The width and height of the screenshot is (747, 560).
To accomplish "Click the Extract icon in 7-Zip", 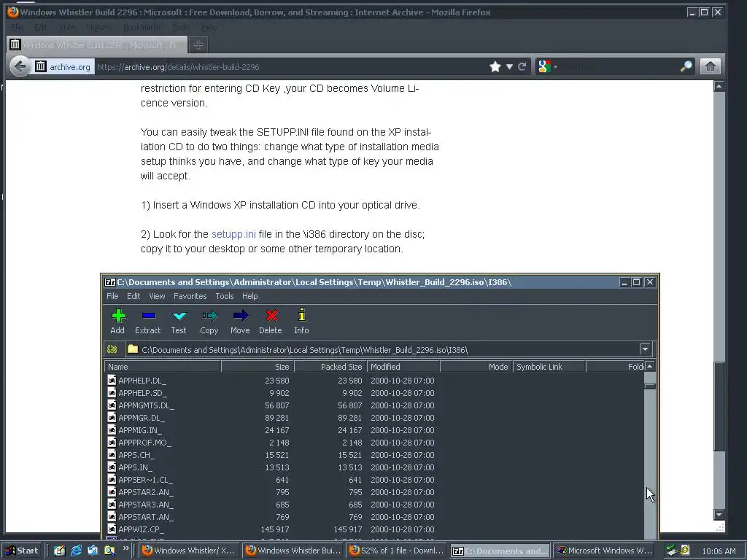I will coord(148,322).
